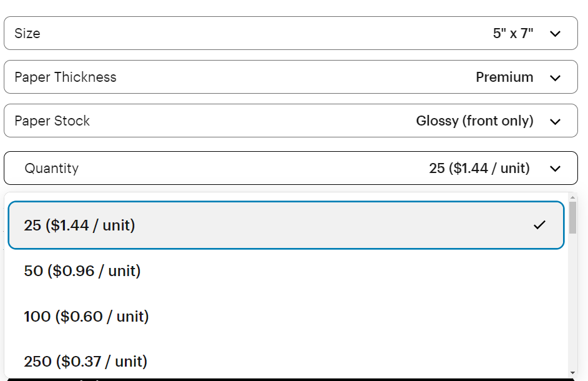
Task: Select the 25 ($1.44 / unit) option
Action: pyautogui.click(x=80, y=225)
